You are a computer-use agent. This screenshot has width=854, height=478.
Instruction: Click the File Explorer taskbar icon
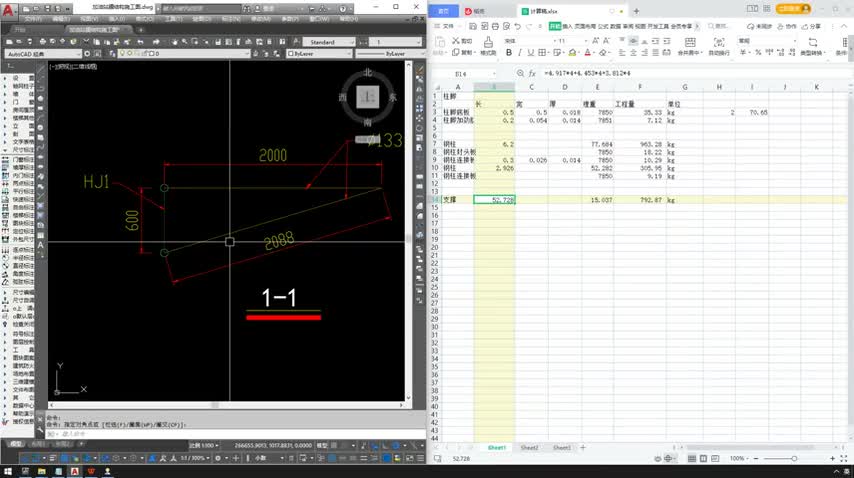(41, 471)
